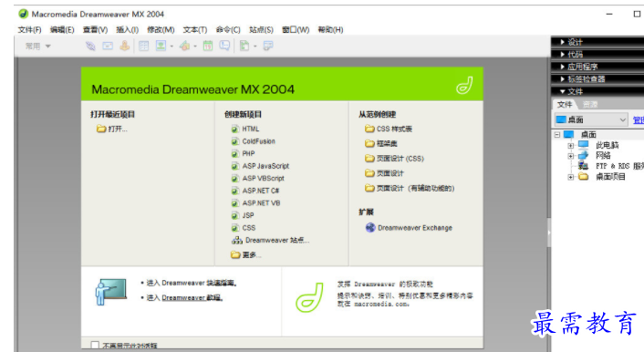Open the Image icon dropdown arrow

pos(171,47)
